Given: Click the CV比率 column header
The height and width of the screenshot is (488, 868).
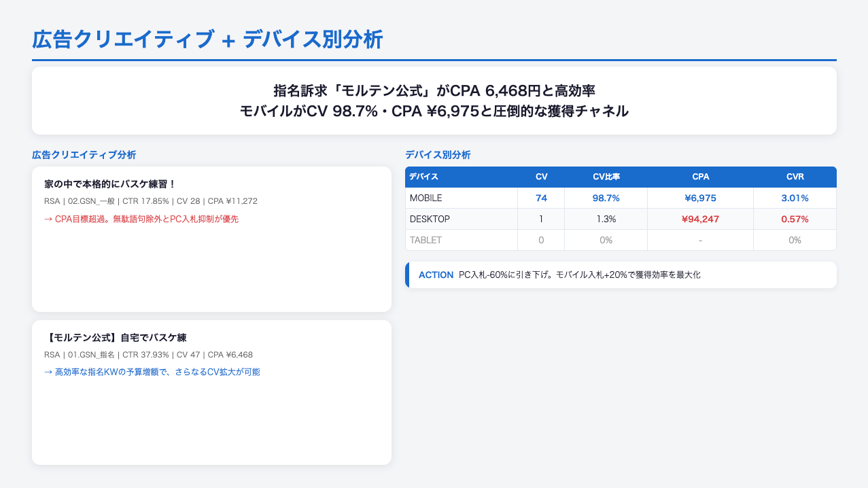Looking at the screenshot, I should click(x=606, y=177).
